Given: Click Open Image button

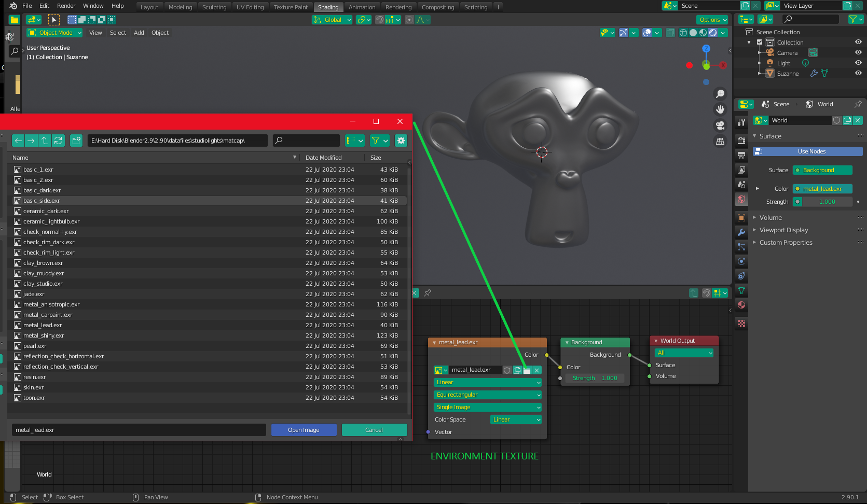Looking at the screenshot, I should tap(304, 430).
